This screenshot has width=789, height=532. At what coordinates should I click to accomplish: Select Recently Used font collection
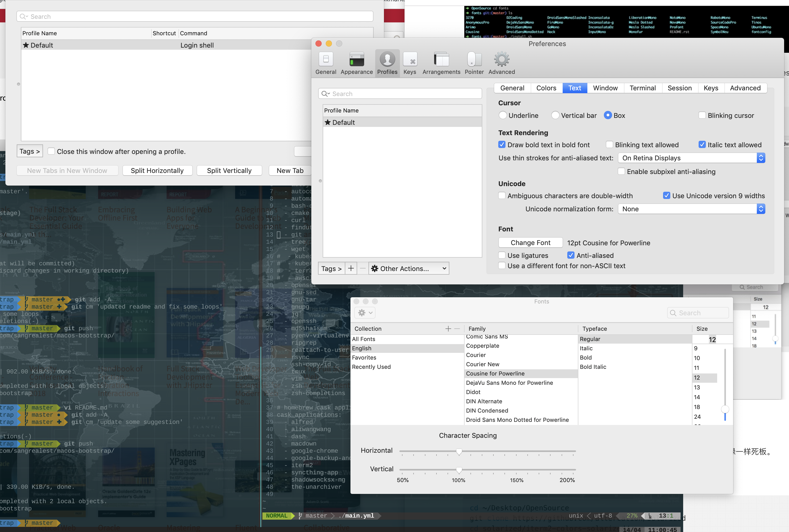click(407, 367)
